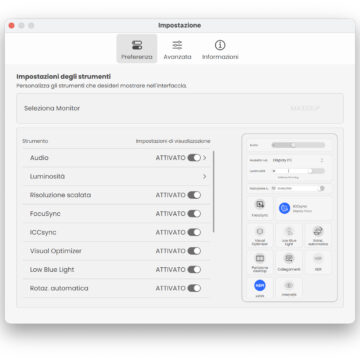Disable the Risoluzione scalata switch
The image size is (360, 360).
[194, 195]
